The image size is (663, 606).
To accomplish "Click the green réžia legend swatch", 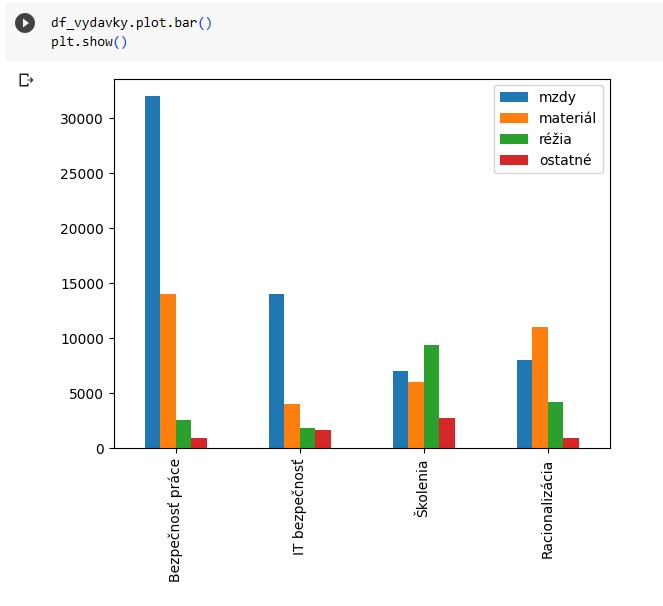I will point(514,139).
